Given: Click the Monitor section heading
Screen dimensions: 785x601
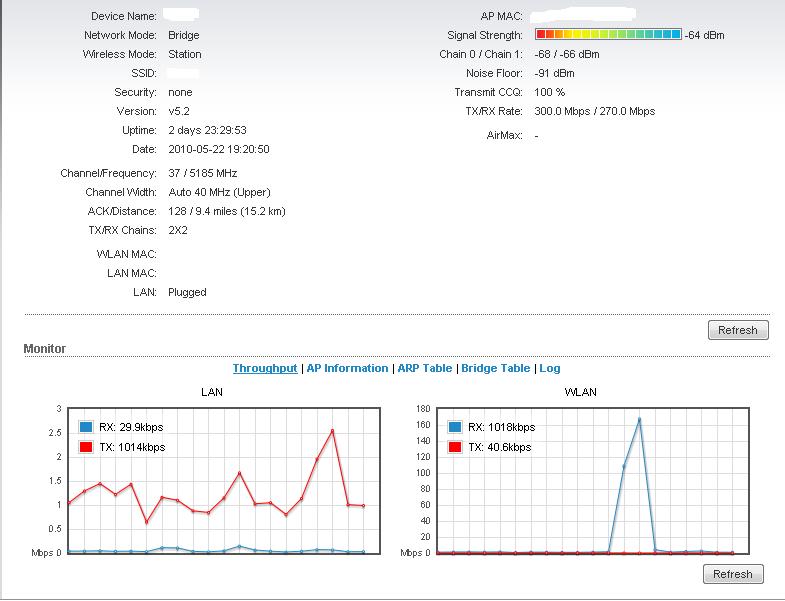Looking at the screenshot, I should pyautogui.click(x=45, y=349).
